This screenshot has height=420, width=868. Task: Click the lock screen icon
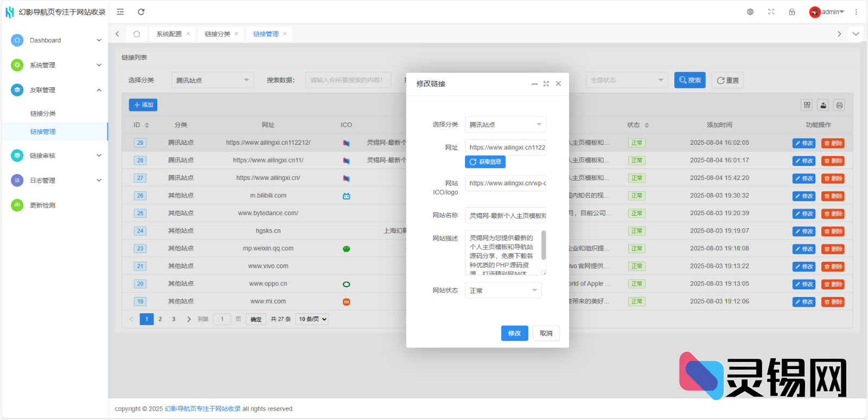point(792,12)
